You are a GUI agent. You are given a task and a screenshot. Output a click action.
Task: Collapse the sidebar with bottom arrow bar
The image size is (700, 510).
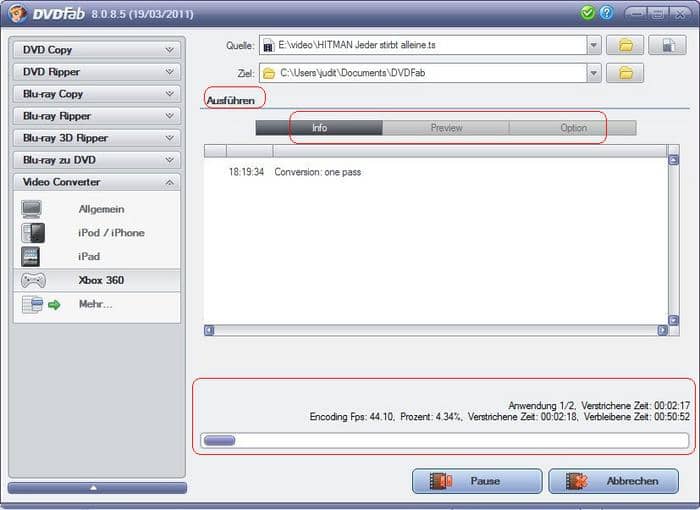pos(97,488)
